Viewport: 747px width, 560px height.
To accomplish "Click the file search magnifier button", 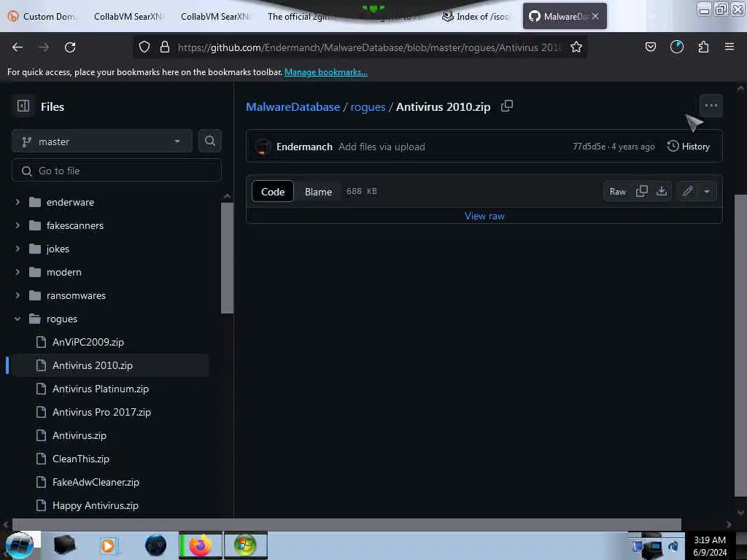I will click(209, 141).
